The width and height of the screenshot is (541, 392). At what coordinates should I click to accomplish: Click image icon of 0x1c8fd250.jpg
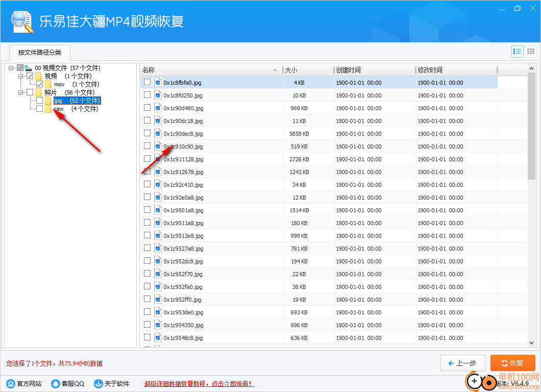point(158,95)
